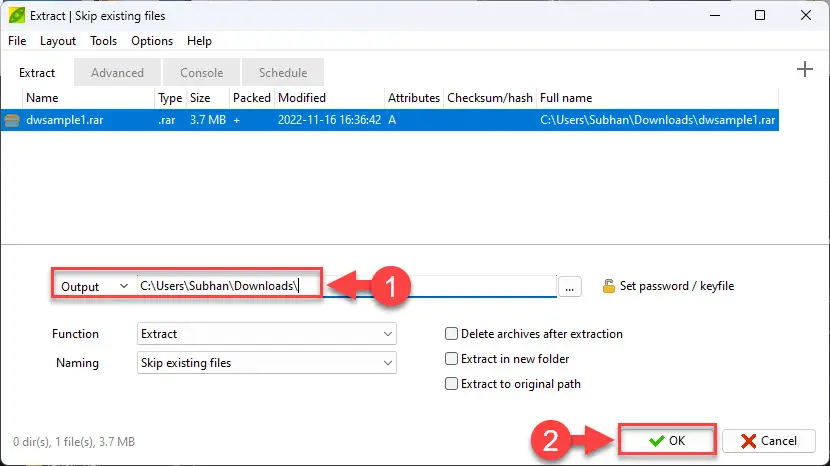Click the Full name column header
Viewport: 830px width, 466px height.
pyautogui.click(x=566, y=98)
